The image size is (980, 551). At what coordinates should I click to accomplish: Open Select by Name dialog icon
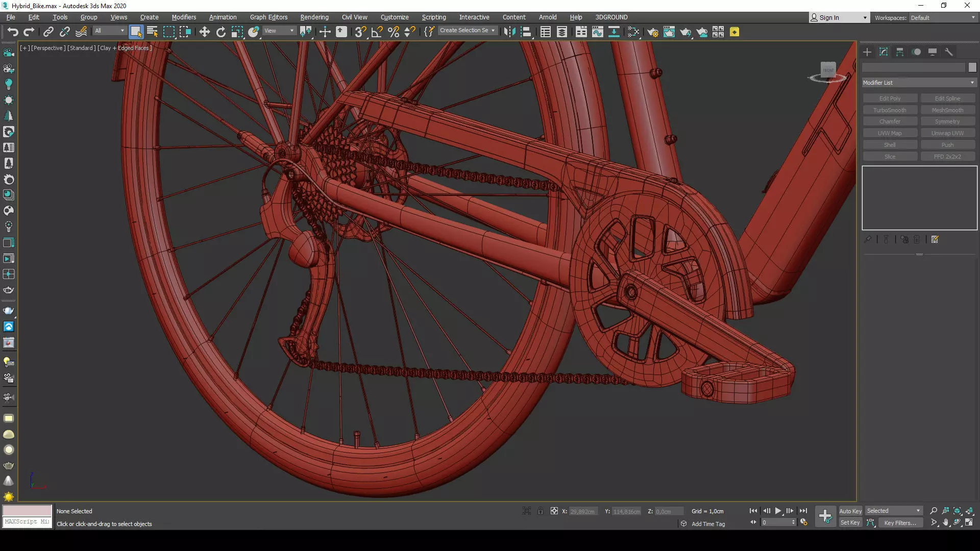coord(152,32)
